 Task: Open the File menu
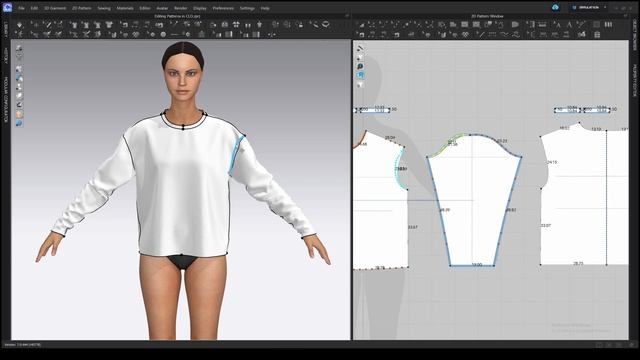tap(21, 8)
